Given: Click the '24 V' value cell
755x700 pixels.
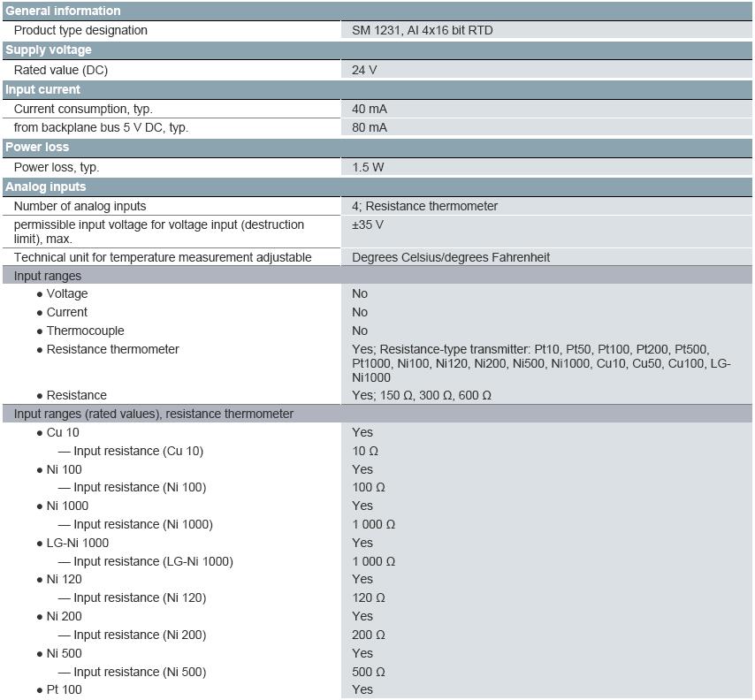Looking at the screenshot, I should pyautogui.click(x=546, y=71).
